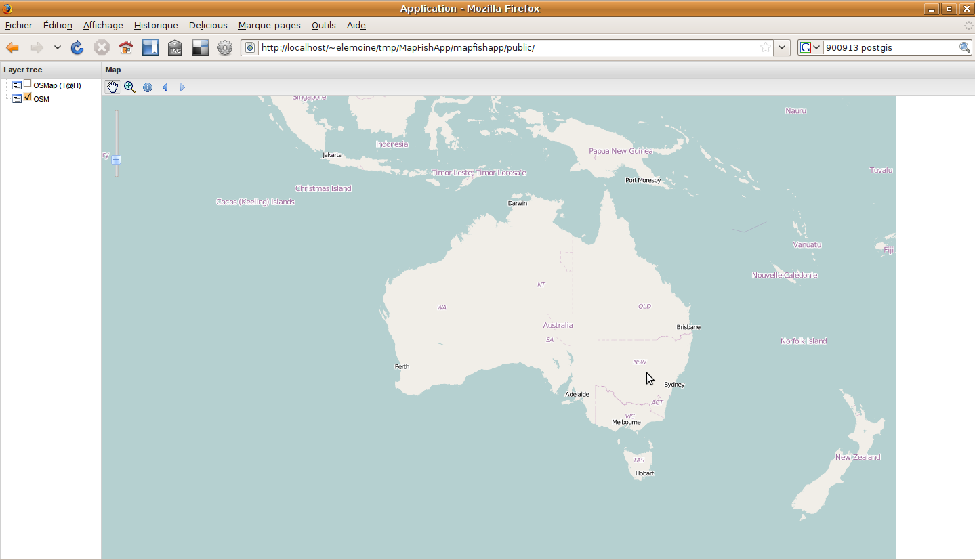Open the Delicious menu
The width and height of the screenshot is (975, 560).
[208, 26]
